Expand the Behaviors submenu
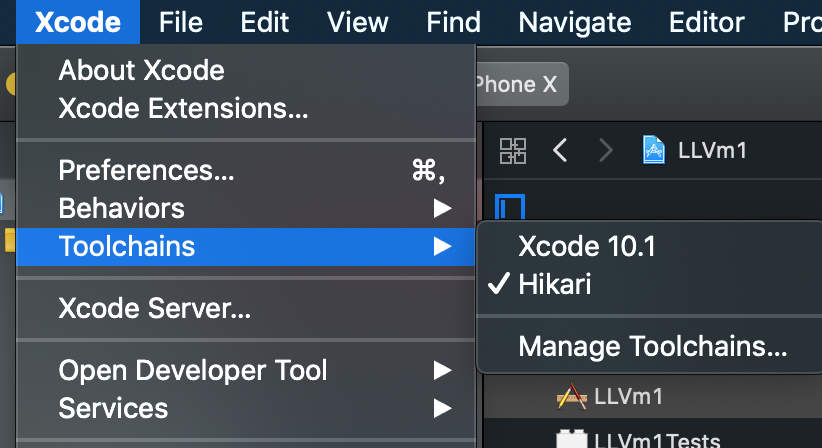The image size is (822, 448). tap(246, 209)
